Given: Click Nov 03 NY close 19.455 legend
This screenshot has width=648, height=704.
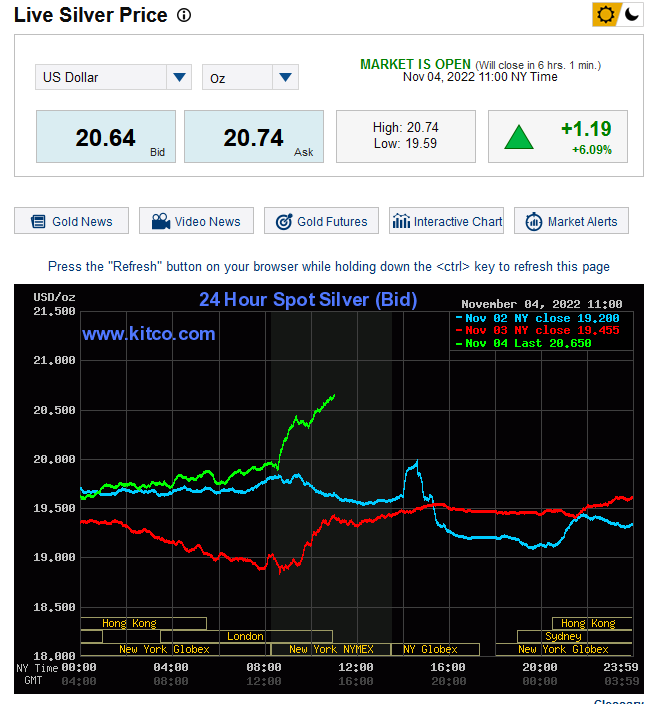Looking at the screenshot, I should pyautogui.click(x=538, y=330).
